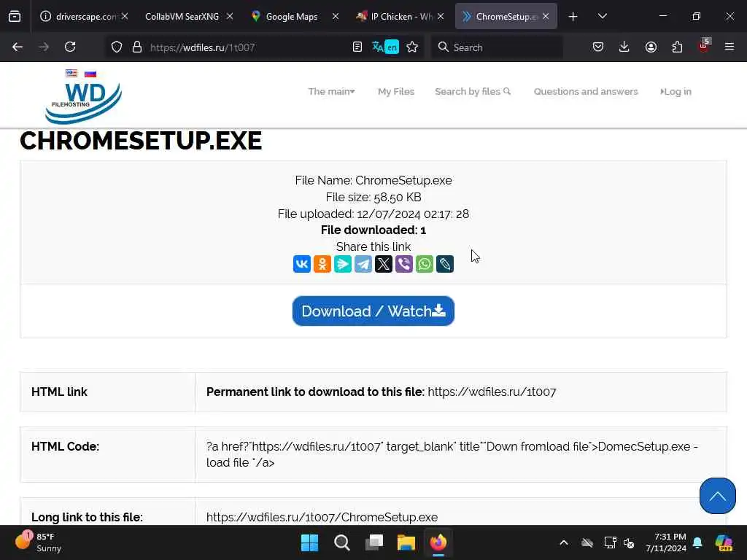Click File Name: ChromeSetup.exe text
747x560 pixels.
pyautogui.click(x=373, y=181)
